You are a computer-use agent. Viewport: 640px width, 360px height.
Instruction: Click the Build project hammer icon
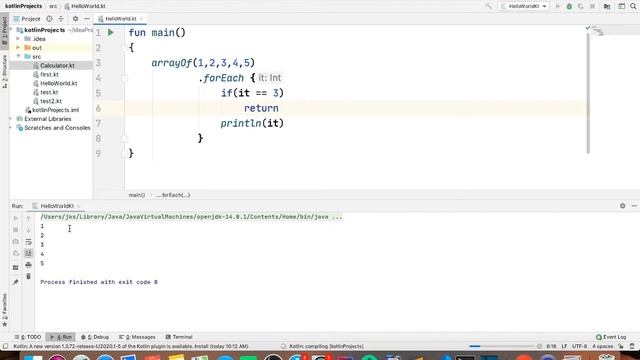click(489, 6)
